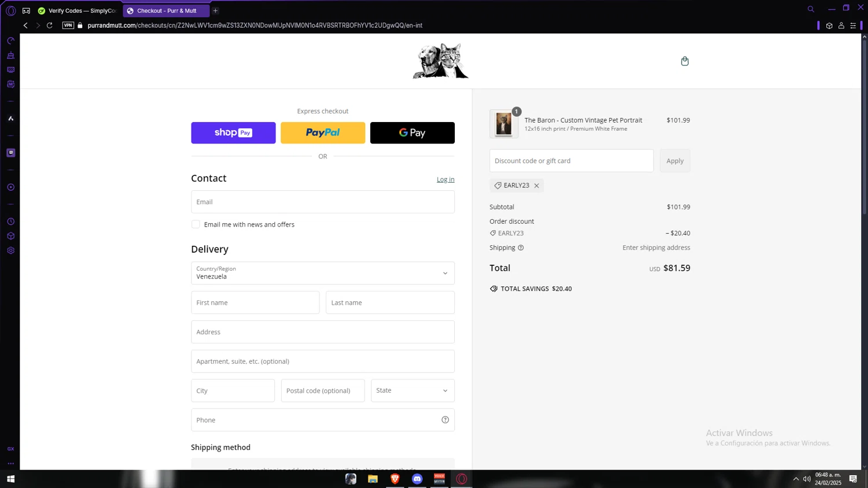Open the Opera GX menu logo
Image resolution: width=868 pixels, height=488 pixels.
pos(10,10)
